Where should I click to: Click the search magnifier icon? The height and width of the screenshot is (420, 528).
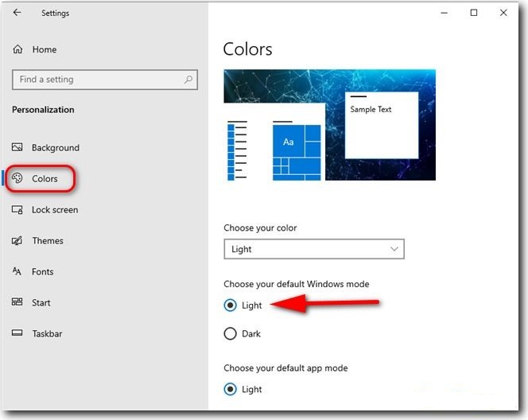pyautogui.click(x=188, y=80)
